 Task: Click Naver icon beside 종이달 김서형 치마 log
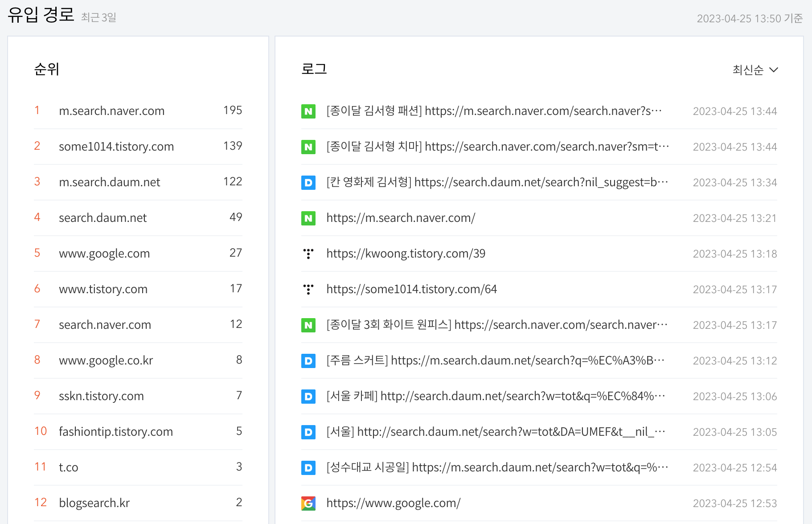(308, 147)
